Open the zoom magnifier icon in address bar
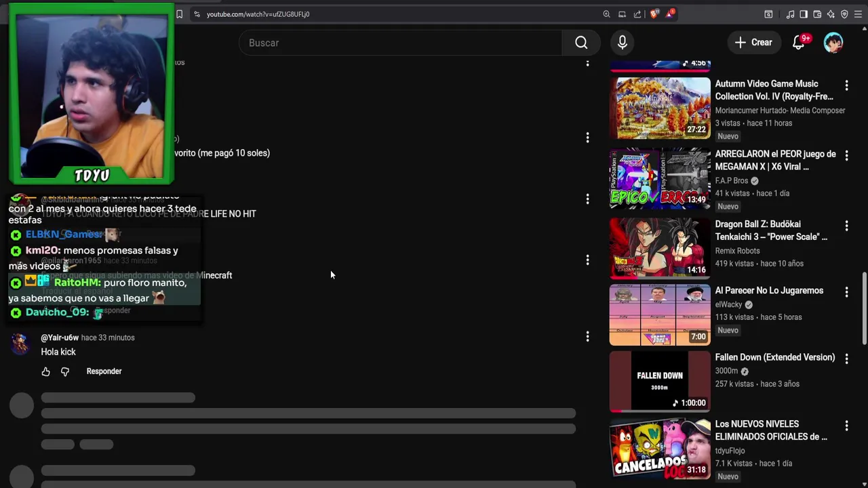Viewport: 868px width, 488px height. click(606, 14)
